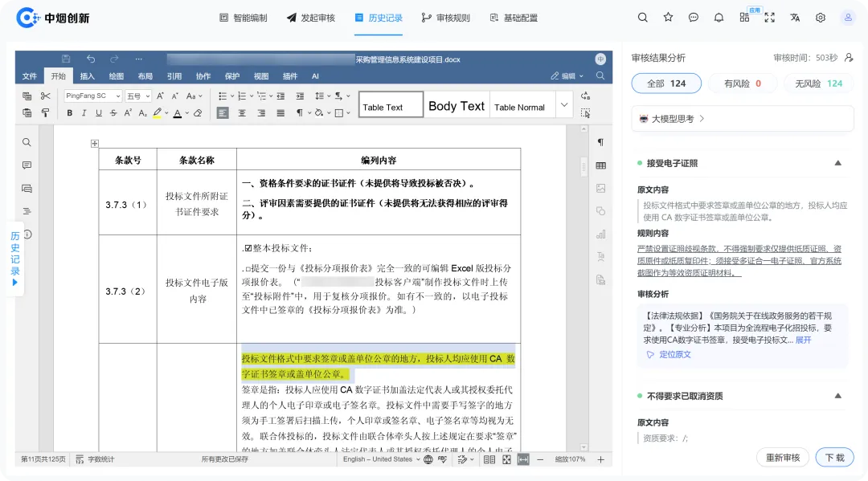Screen dimensions: 868x481
Task: Apply italic formatting
Action: point(84,112)
